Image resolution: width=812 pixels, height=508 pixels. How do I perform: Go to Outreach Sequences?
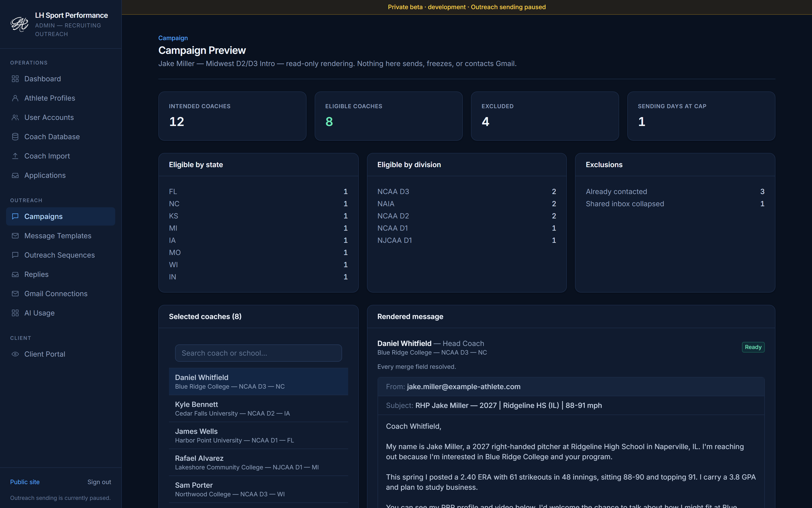click(61, 255)
